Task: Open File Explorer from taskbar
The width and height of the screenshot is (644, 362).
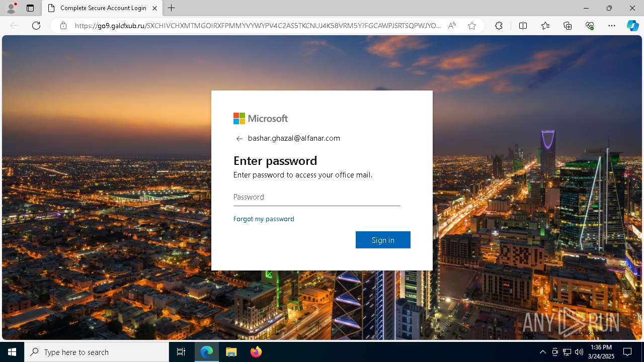Action: [231, 352]
